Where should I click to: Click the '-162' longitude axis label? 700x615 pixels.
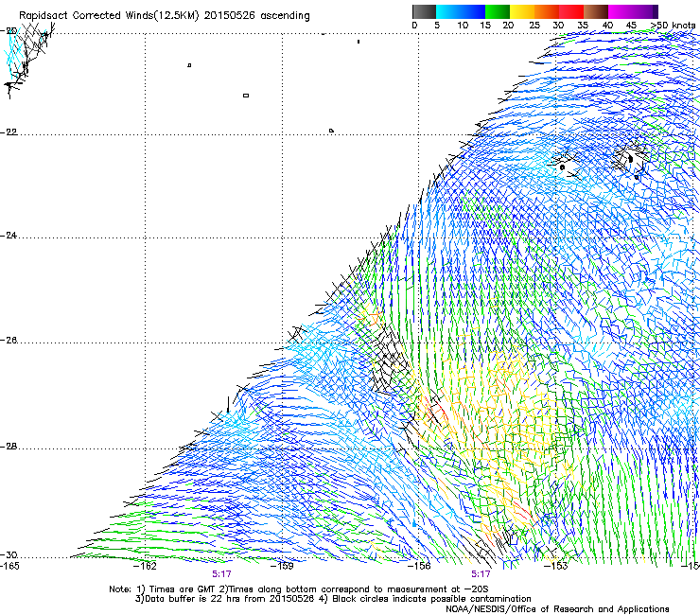pyautogui.click(x=146, y=566)
